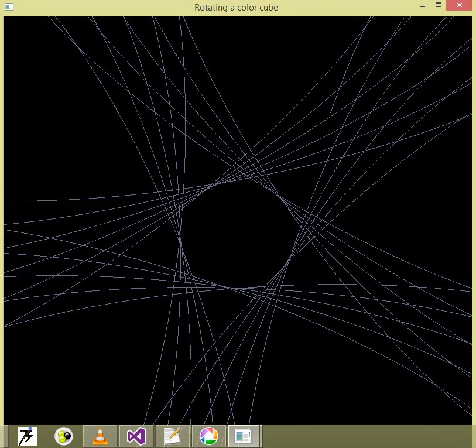Open Visual Studio from the taskbar
Viewport: 476px width, 448px height.
point(136,436)
